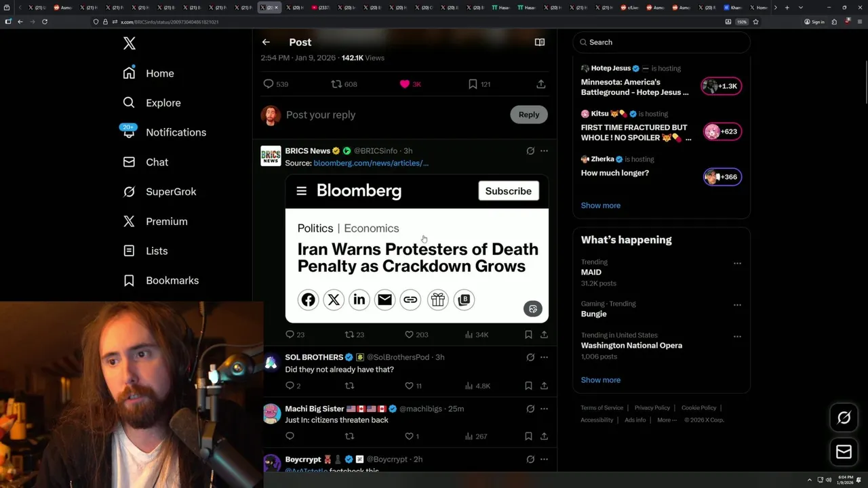Click Bloomberg hamburger menu in image
Screen dimensions: 868x488
302,191
